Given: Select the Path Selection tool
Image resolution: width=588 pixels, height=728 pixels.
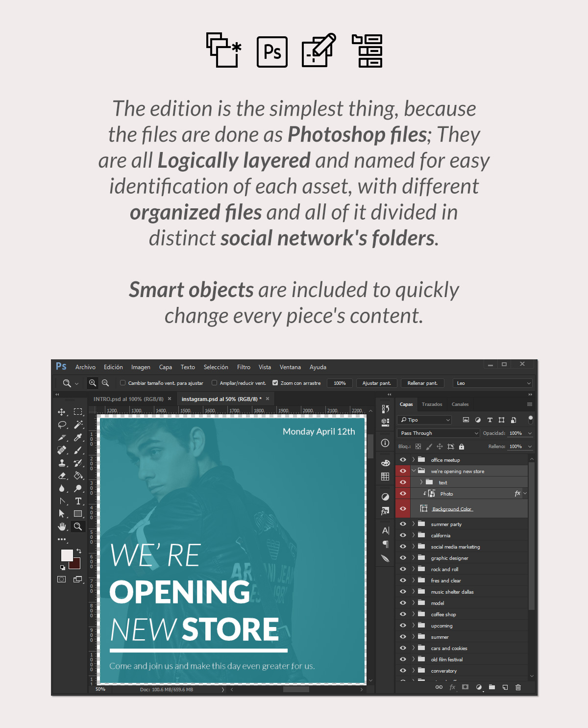Looking at the screenshot, I should (x=62, y=514).
